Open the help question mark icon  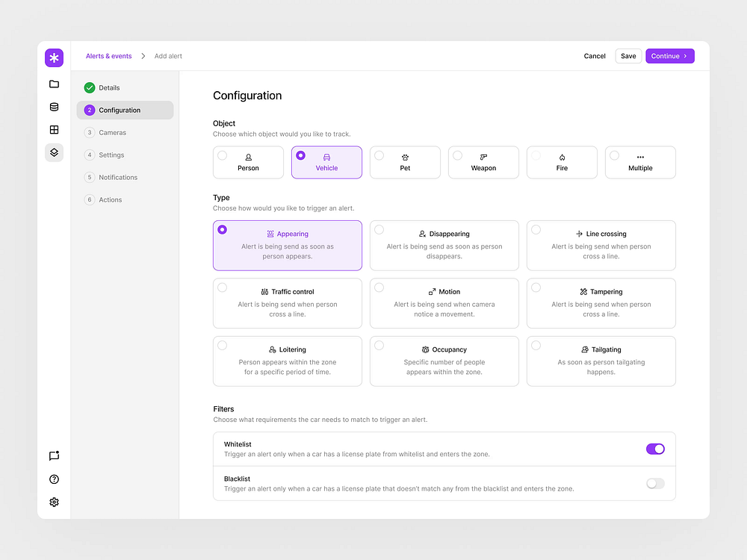tap(53, 479)
